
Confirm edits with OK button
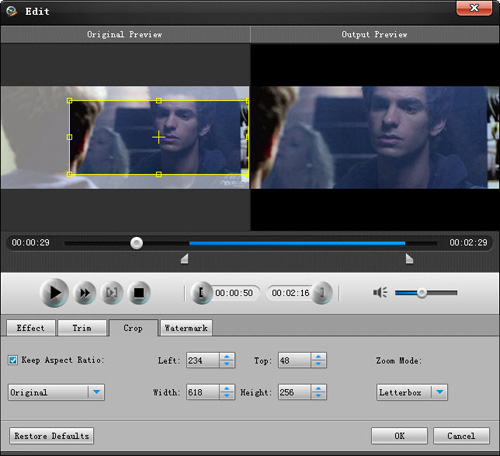pos(399,436)
